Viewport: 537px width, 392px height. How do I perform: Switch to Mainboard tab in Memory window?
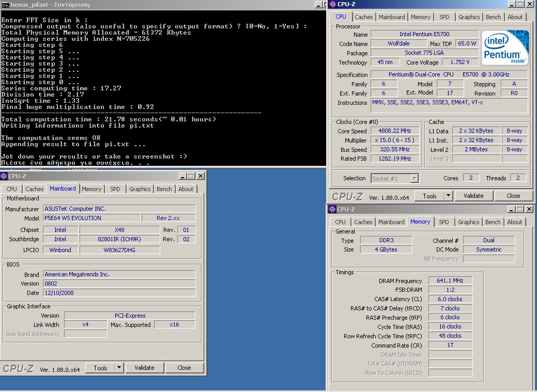(391, 222)
